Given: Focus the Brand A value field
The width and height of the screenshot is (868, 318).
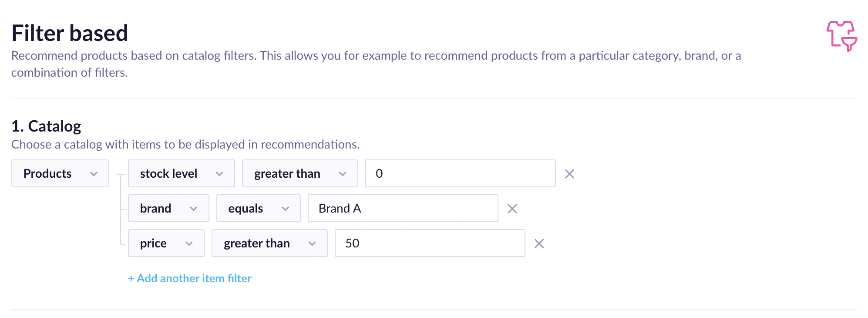Looking at the screenshot, I should [x=403, y=208].
